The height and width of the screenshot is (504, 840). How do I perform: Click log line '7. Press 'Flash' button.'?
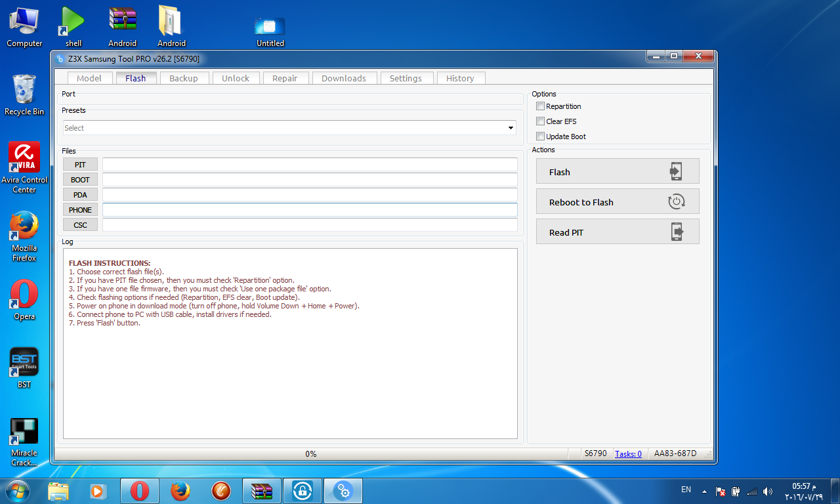(104, 323)
